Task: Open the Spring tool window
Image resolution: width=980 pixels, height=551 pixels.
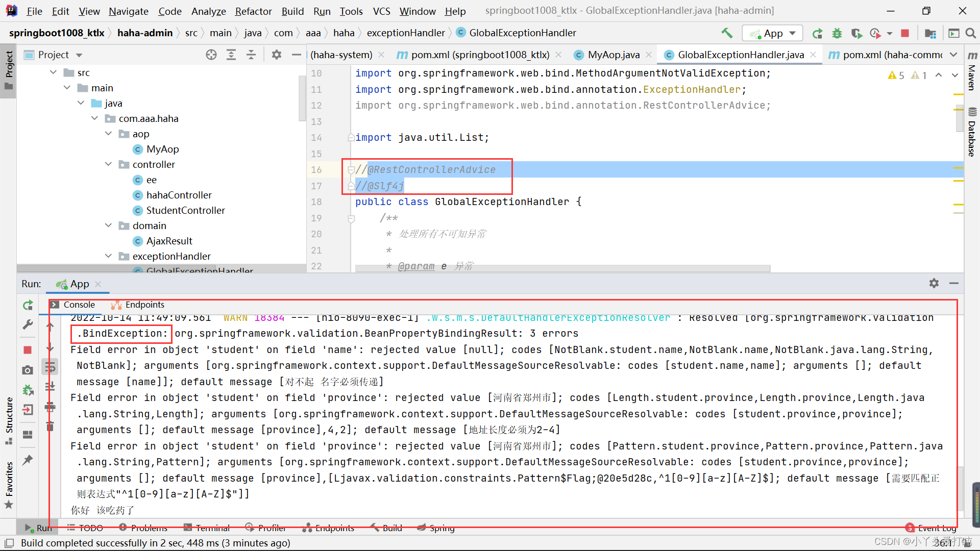Action: click(x=436, y=528)
